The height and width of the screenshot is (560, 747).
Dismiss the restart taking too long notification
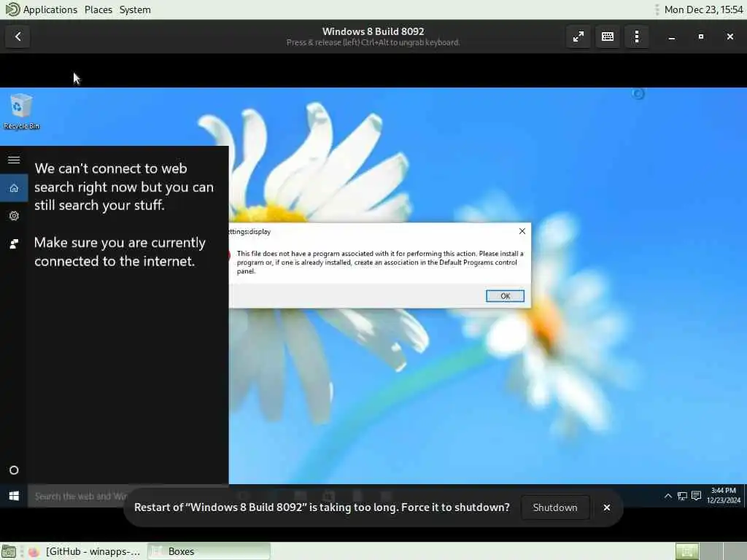click(606, 507)
